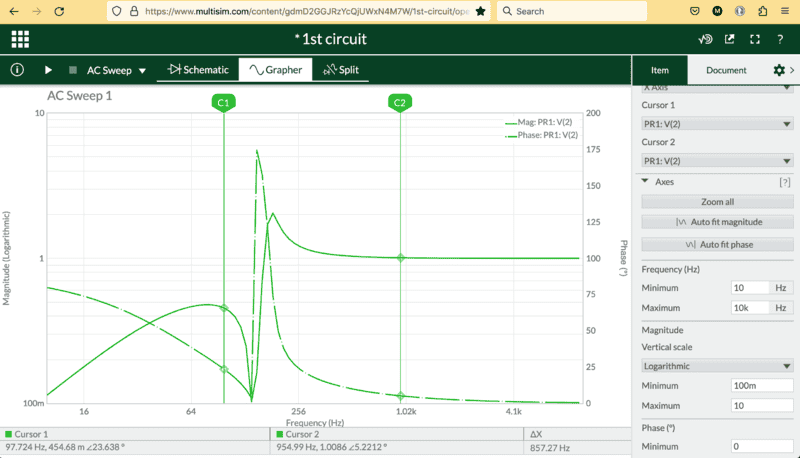
Task: Click the export/share icon in header
Action: (730, 39)
